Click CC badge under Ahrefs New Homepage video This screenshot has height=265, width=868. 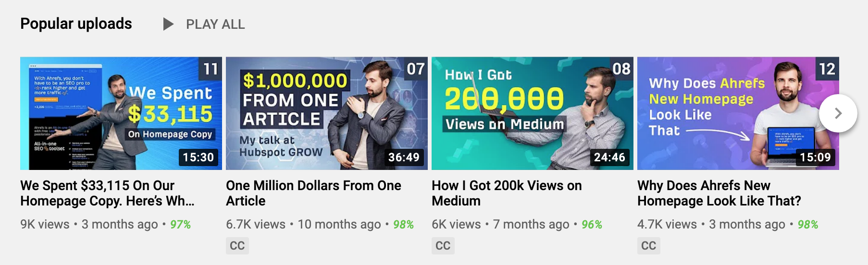[649, 246]
